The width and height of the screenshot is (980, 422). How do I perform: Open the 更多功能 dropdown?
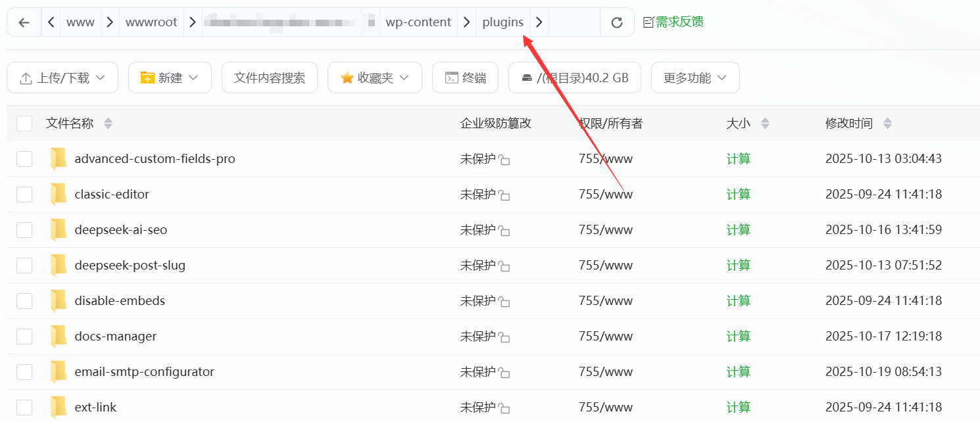click(695, 78)
